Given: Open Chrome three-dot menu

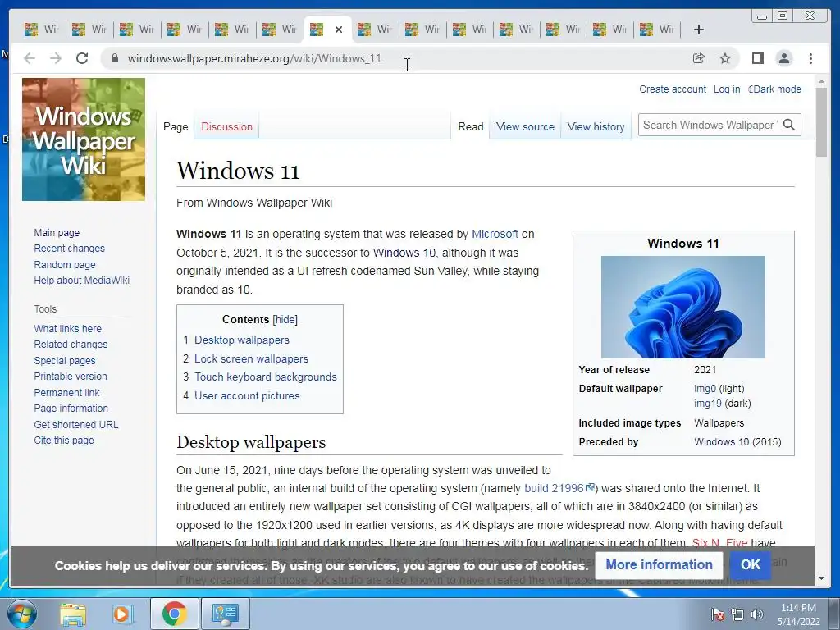Looking at the screenshot, I should click(x=810, y=58).
